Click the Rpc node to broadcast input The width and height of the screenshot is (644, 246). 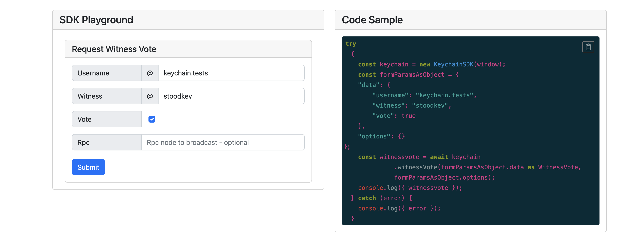click(223, 142)
